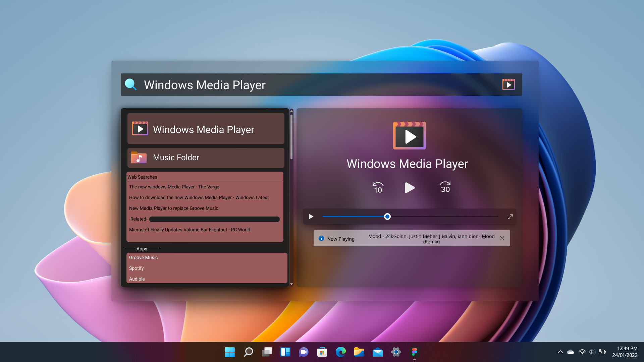Show hidden tray icons chevron
The width and height of the screenshot is (644, 362).
(x=560, y=352)
